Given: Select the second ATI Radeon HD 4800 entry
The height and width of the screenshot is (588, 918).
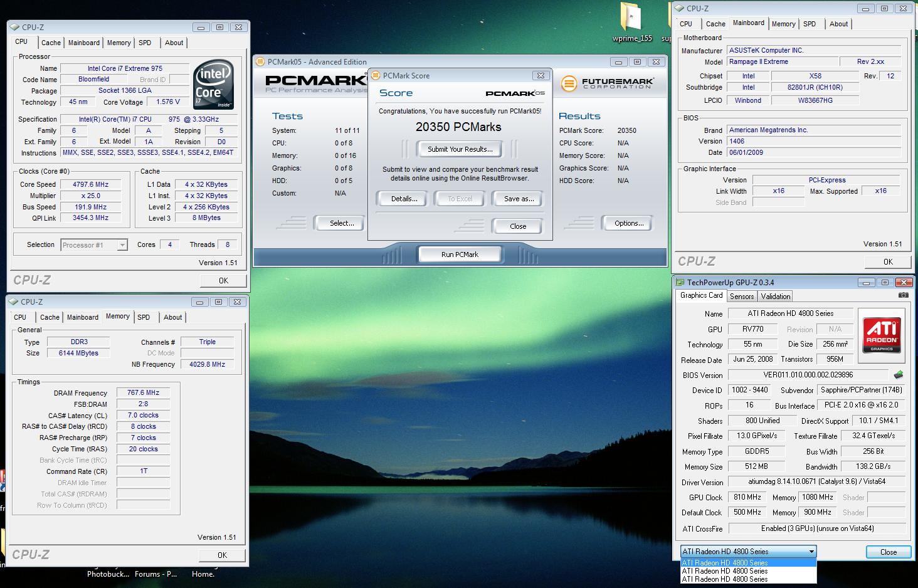Looking at the screenshot, I should 749,571.
